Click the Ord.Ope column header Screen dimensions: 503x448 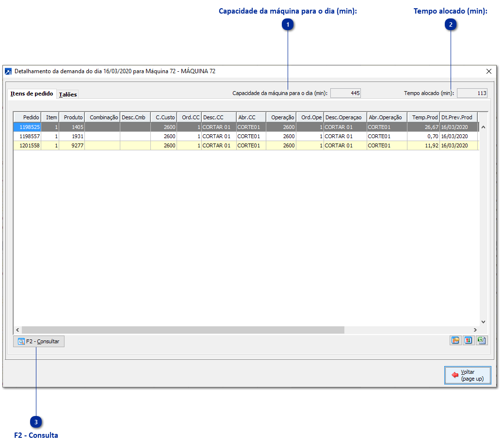coord(310,117)
